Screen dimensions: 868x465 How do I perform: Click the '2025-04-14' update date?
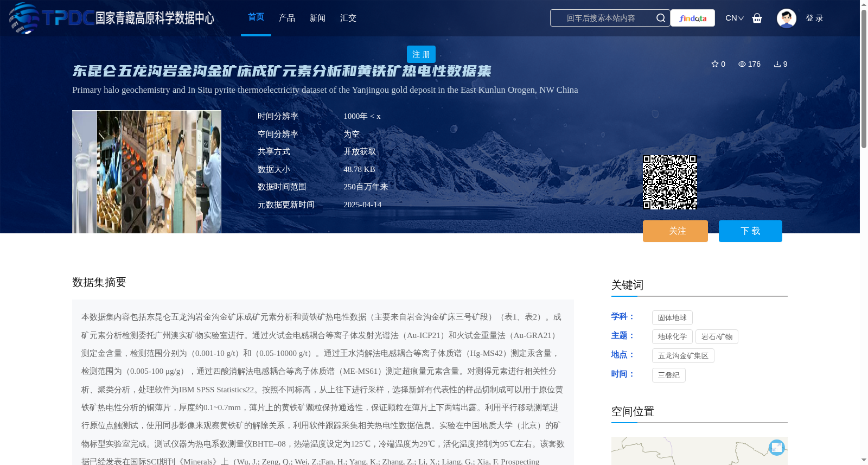[362, 205]
